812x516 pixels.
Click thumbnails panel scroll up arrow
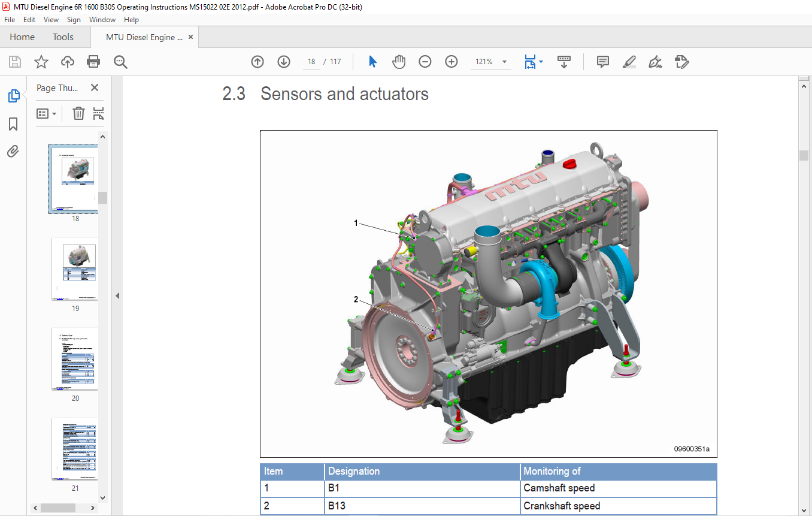tap(102, 137)
